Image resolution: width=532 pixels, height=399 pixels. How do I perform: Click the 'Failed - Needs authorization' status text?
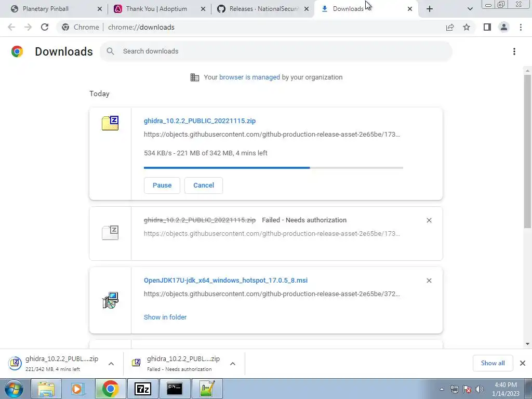point(304,220)
